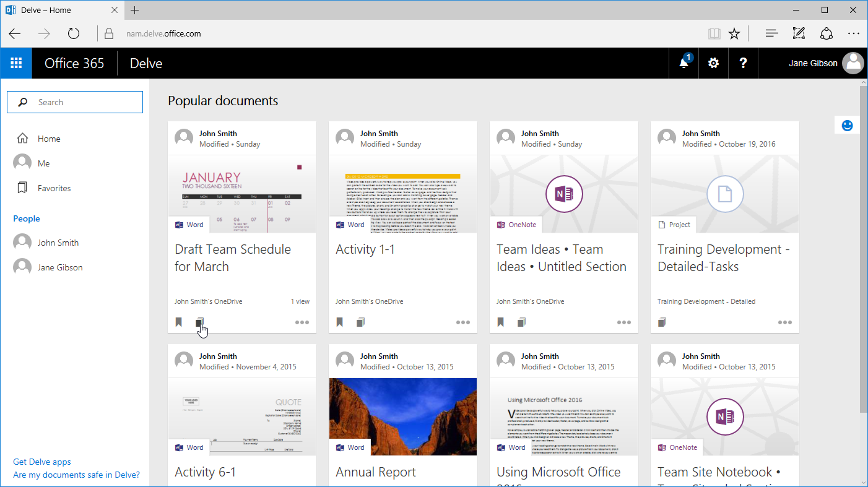Click John Smith avatar on Draft Team Schedule card
The height and width of the screenshot is (487, 868).
184,138
